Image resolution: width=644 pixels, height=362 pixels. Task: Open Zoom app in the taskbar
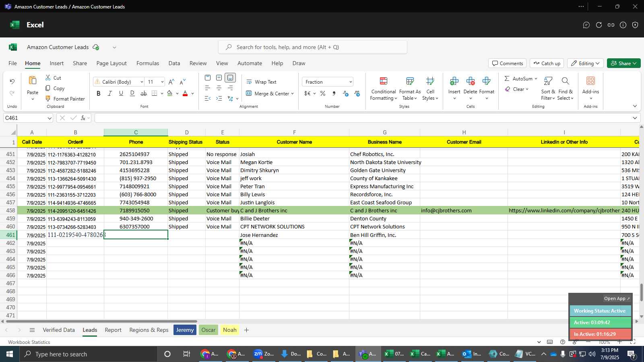(x=264, y=354)
